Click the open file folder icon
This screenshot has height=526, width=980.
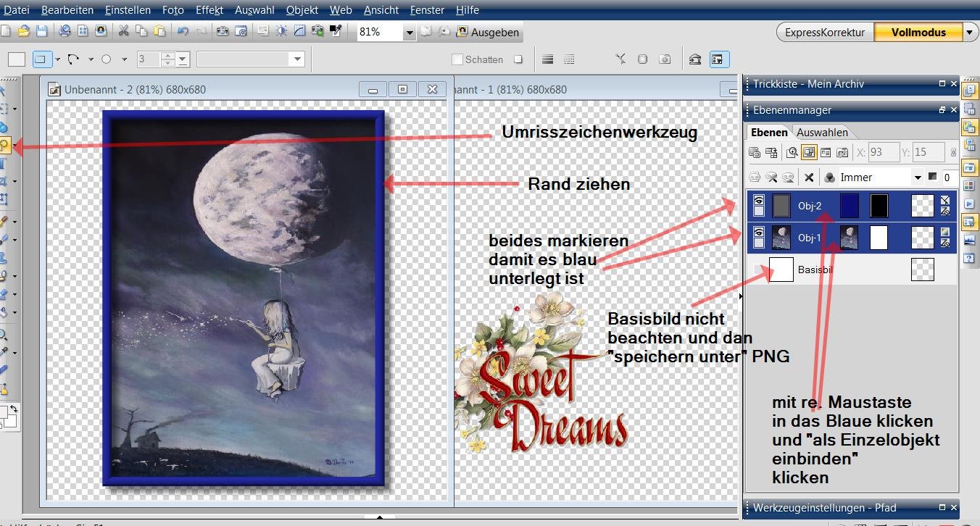[x=24, y=32]
